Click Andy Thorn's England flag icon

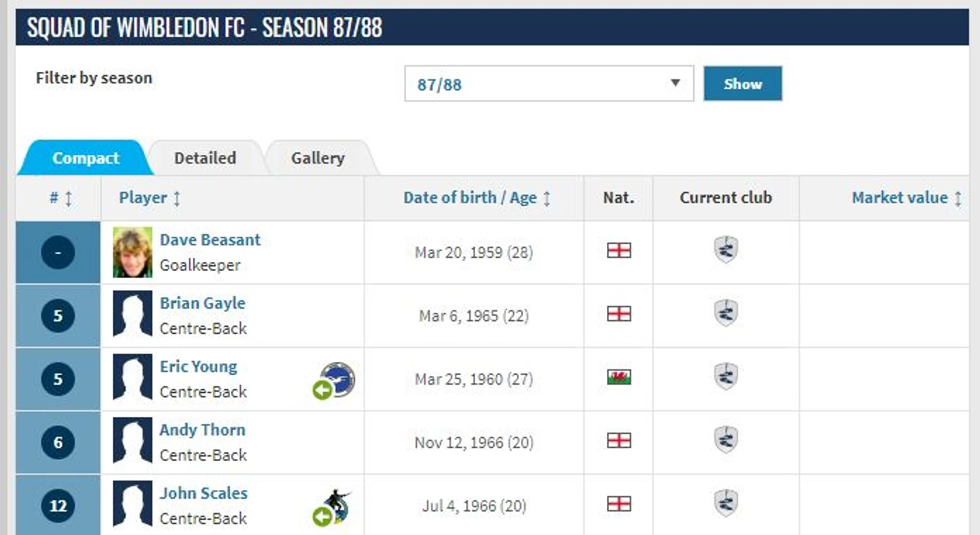(x=619, y=440)
